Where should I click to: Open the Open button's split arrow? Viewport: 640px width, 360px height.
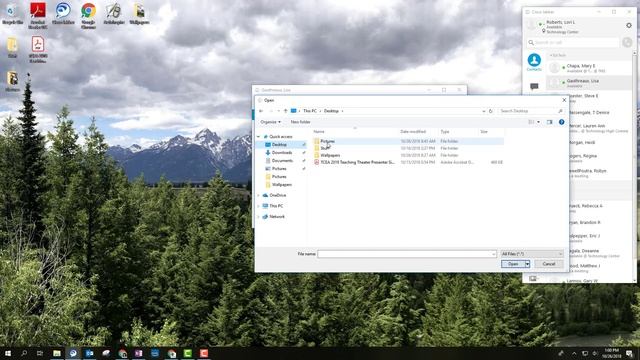tap(527, 264)
